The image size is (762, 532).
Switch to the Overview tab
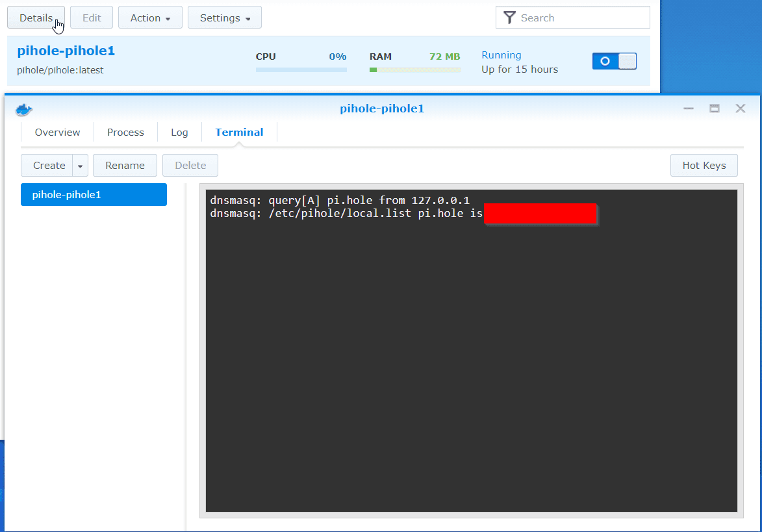pyautogui.click(x=57, y=132)
